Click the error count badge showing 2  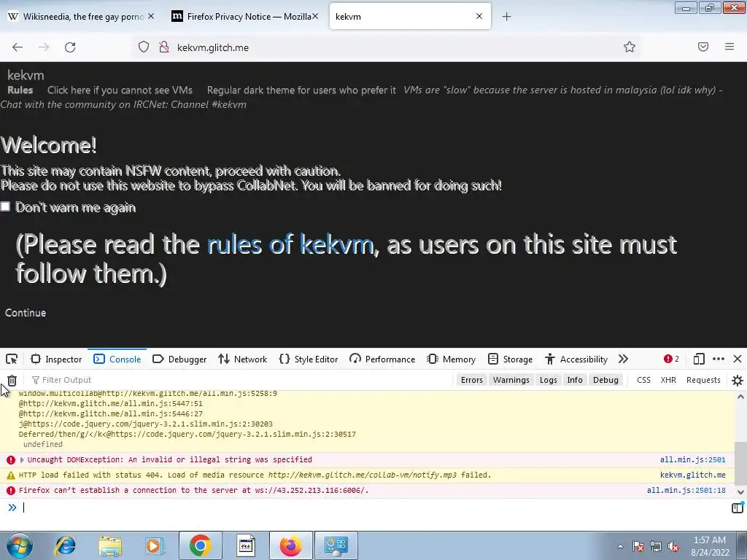[x=671, y=359]
